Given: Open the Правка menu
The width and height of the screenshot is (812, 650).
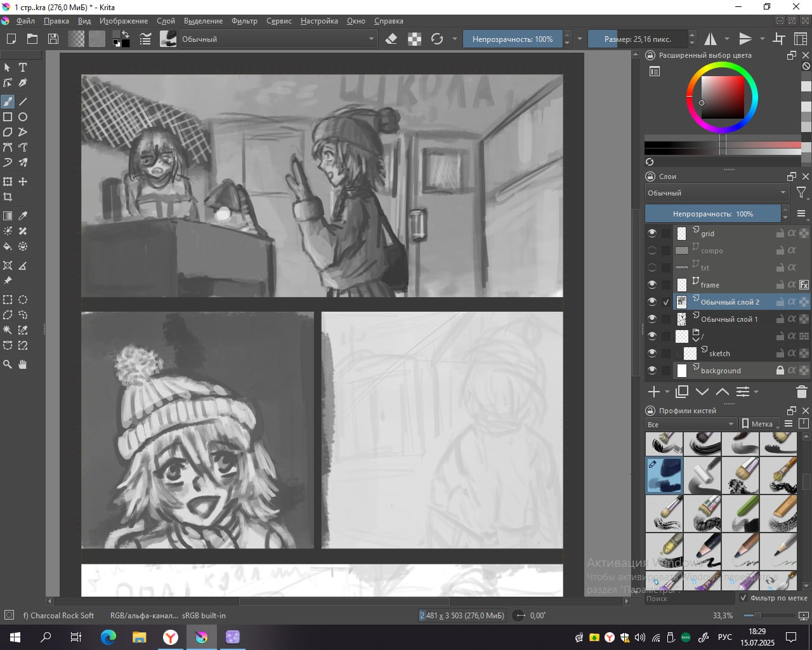Looking at the screenshot, I should click(56, 21).
